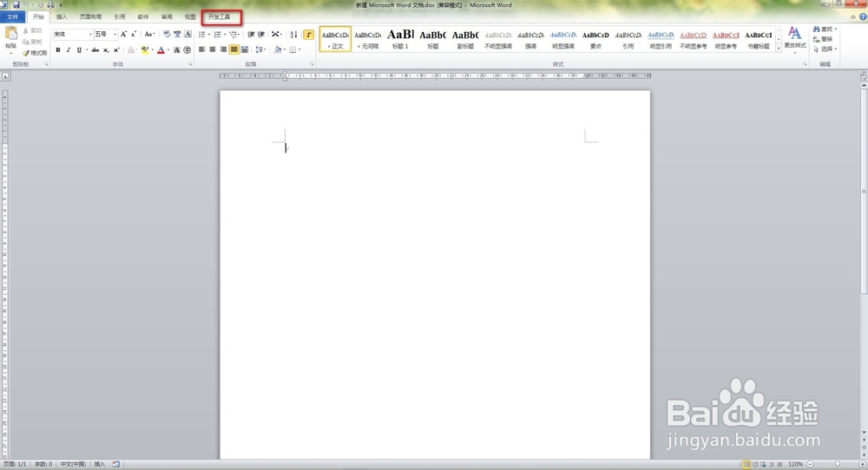Click the Center alignment icon
The height and width of the screenshot is (470, 868).
[x=213, y=49]
